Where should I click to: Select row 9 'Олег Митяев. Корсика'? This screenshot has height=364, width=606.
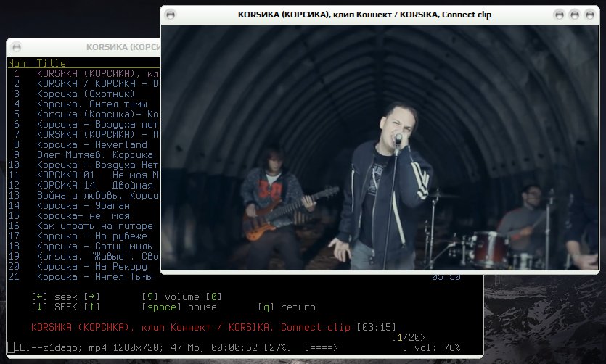point(83,154)
